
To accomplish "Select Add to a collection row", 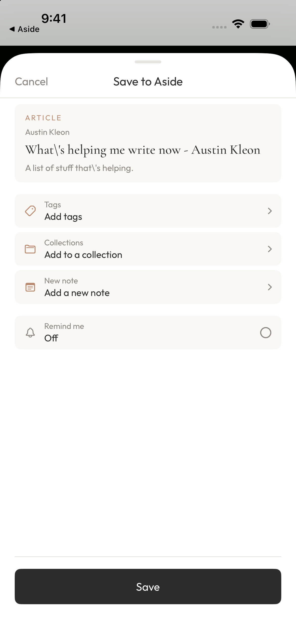I will pyautogui.click(x=148, y=249).
